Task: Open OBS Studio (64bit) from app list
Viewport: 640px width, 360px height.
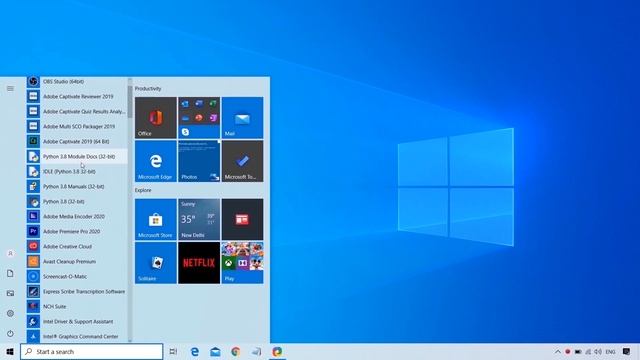Action: point(77,82)
